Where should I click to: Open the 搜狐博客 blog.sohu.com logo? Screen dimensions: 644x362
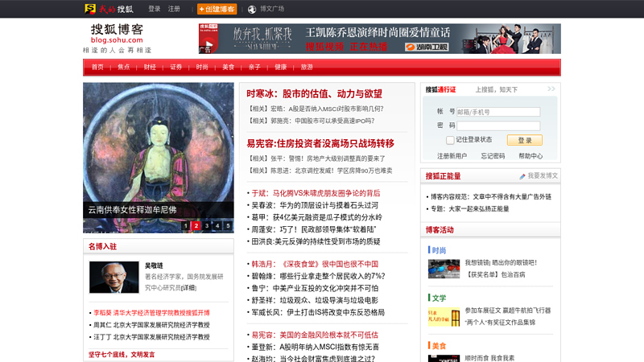pyautogui.click(x=117, y=34)
